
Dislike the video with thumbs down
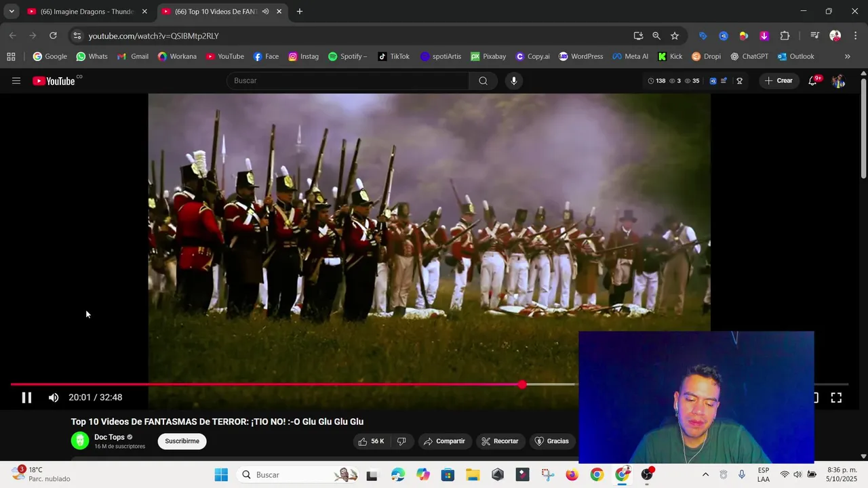tap(401, 441)
